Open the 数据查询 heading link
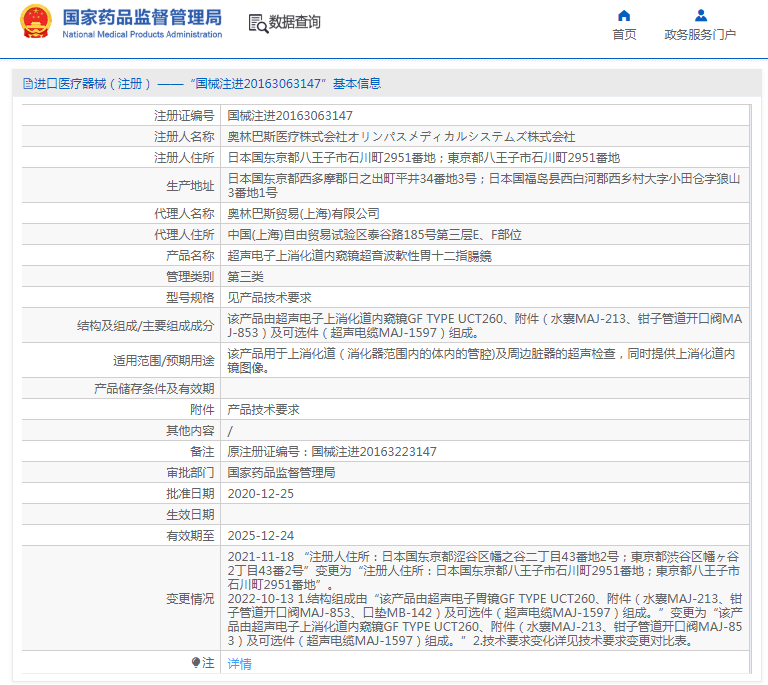The height and width of the screenshot is (685, 768). (294, 22)
